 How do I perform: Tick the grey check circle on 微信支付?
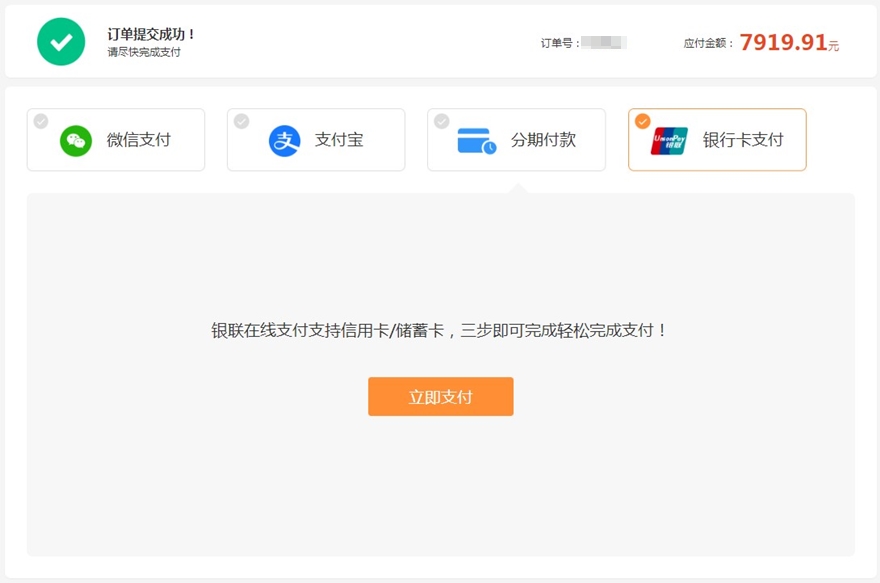pyautogui.click(x=41, y=121)
